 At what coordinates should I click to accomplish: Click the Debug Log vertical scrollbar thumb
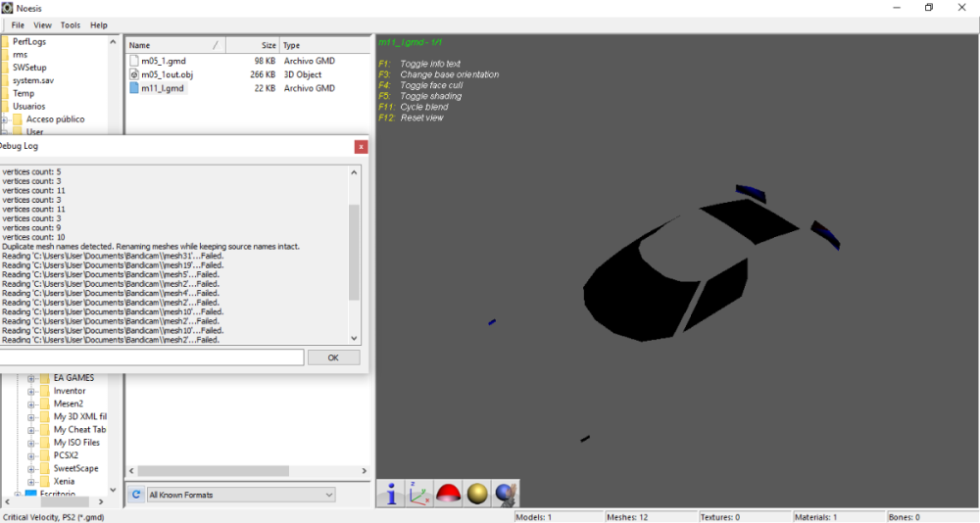point(354,252)
